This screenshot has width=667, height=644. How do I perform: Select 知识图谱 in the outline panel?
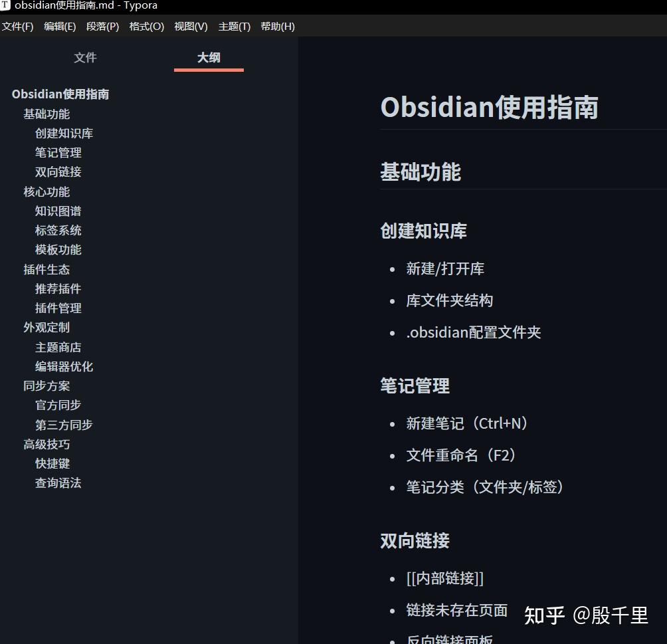pyautogui.click(x=58, y=211)
